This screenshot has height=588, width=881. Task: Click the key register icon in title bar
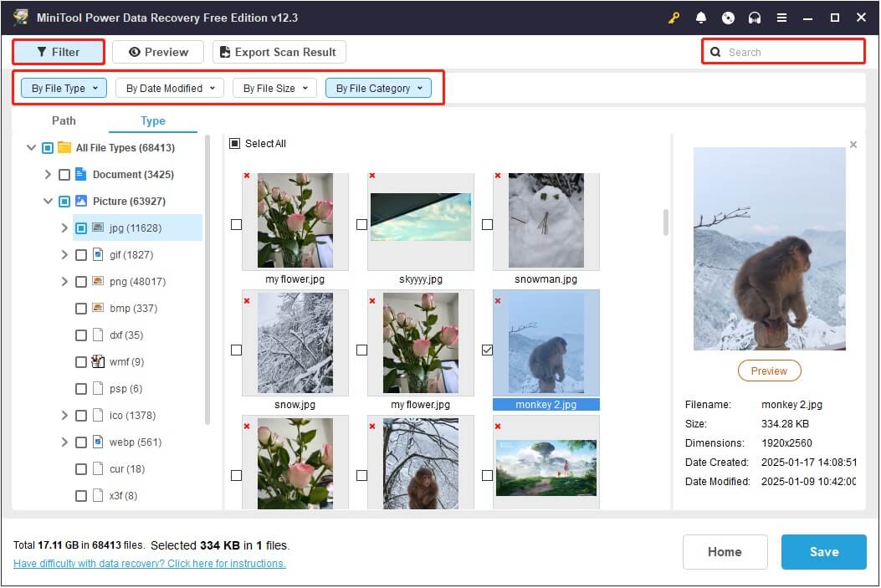tap(674, 18)
